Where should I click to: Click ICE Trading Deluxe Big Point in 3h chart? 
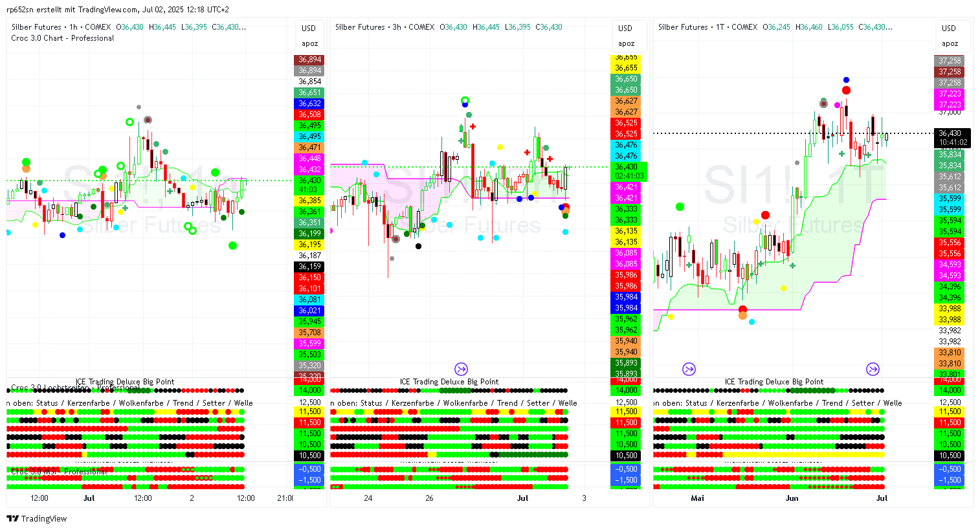(x=449, y=382)
